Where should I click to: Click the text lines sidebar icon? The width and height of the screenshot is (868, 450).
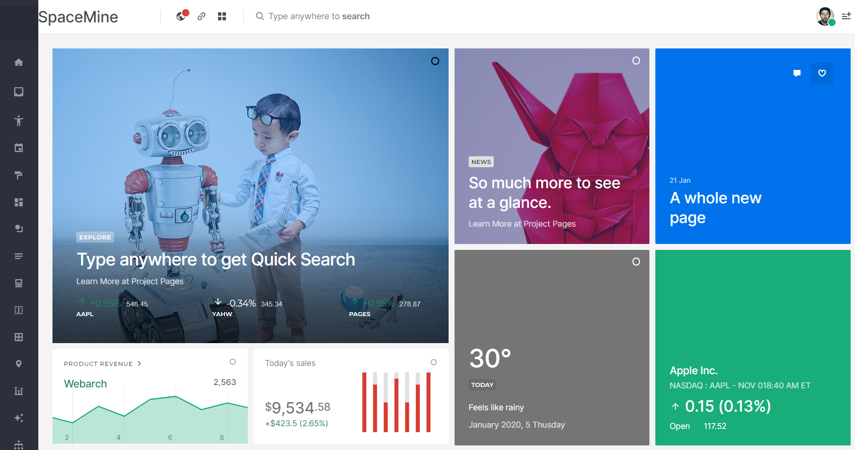tap(19, 256)
